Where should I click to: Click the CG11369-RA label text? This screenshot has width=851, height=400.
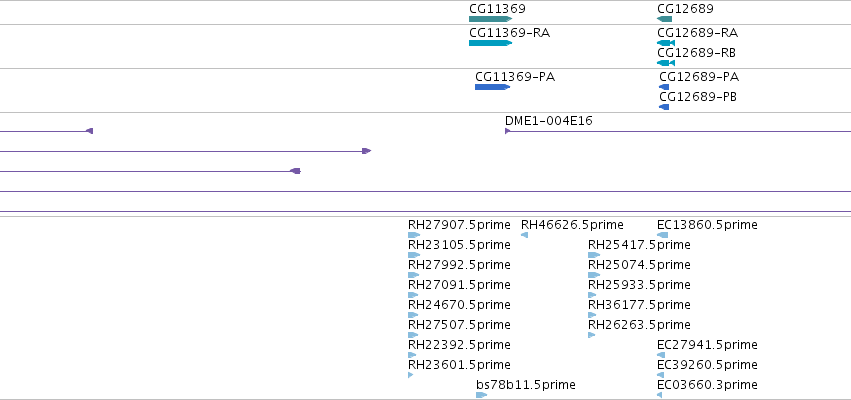[x=510, y=33]
